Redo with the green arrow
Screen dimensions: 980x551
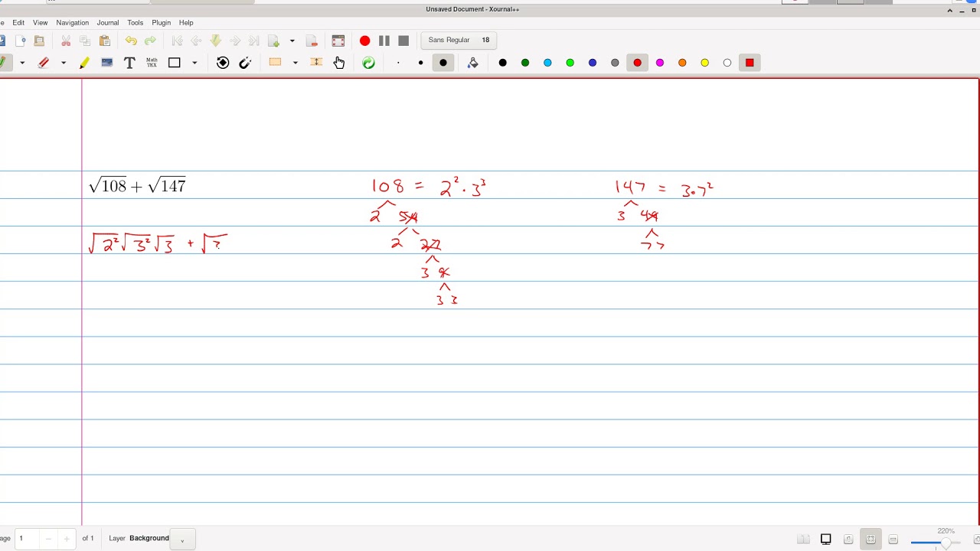[150, 41]
